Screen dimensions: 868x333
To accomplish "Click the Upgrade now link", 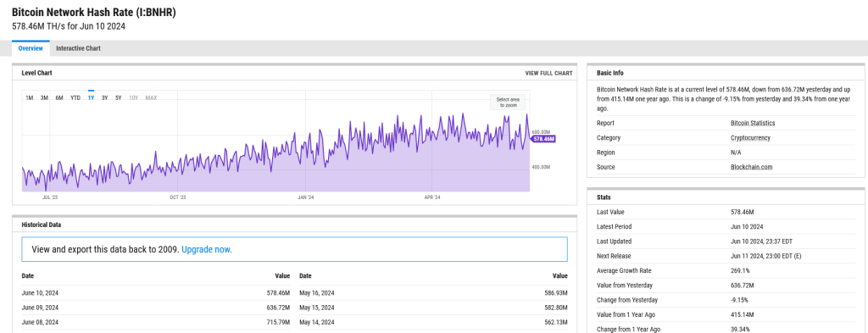I will [x=207, y=249].
